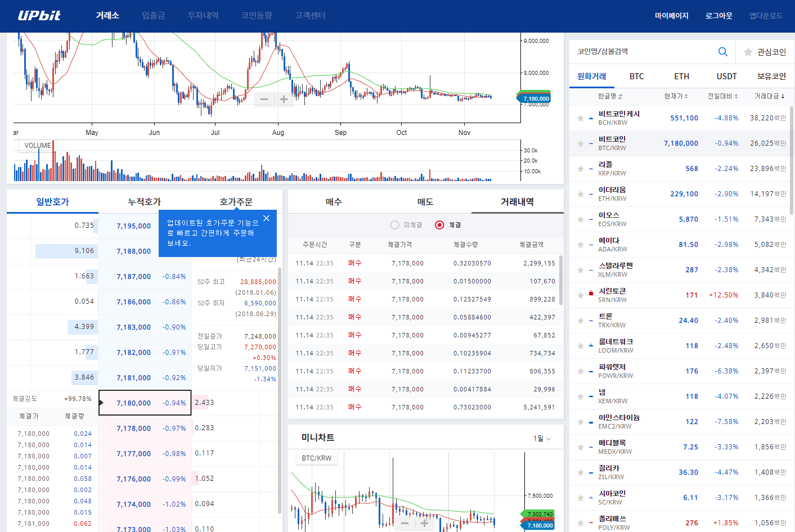Switch to the 누적호가 tab
795x532 pixels.
(x=144, y=202)
